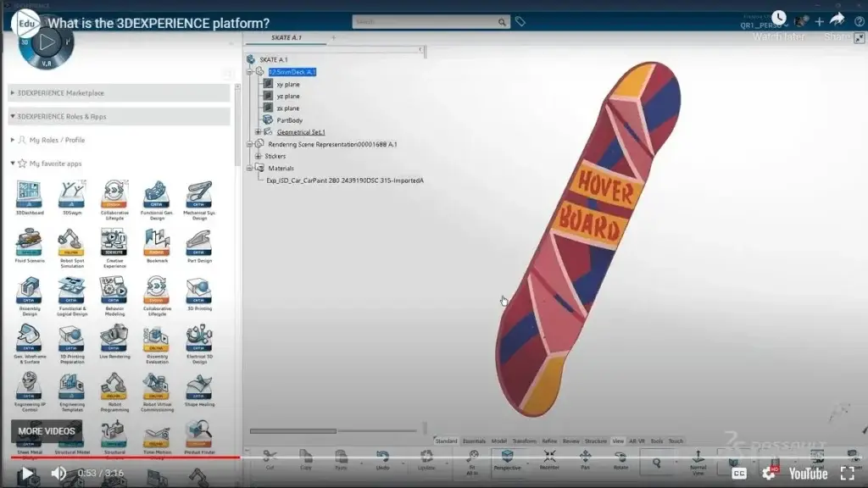
Task: Toggle closed captions on the video
Action: (x=741, y=472)
